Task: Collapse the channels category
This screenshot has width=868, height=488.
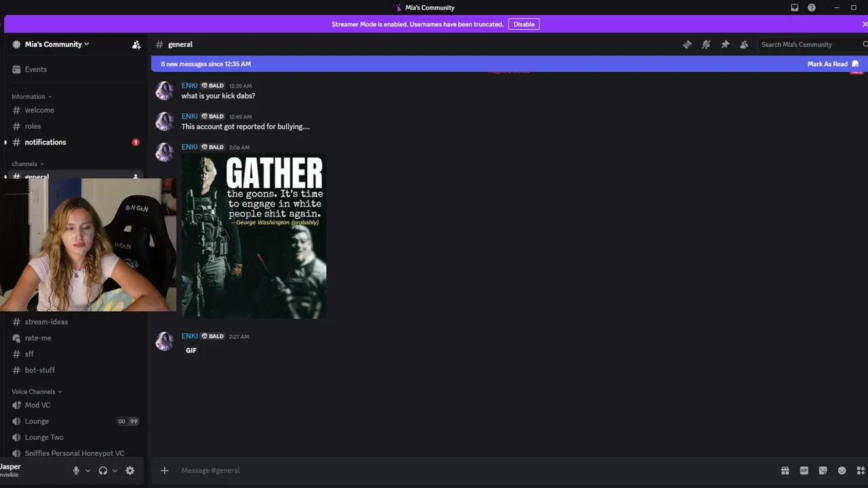Action: pos(27,164)
